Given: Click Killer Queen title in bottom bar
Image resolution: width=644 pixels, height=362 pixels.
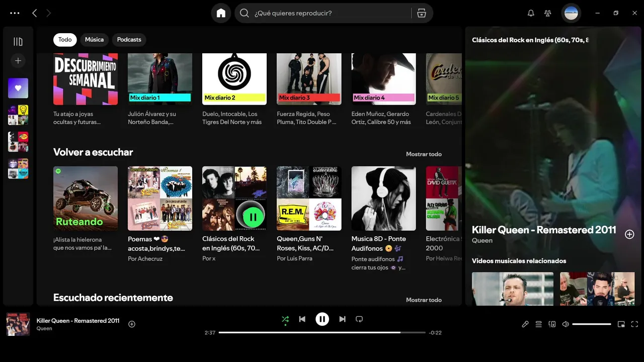Looking at the screenshot, I should point(78,321).
